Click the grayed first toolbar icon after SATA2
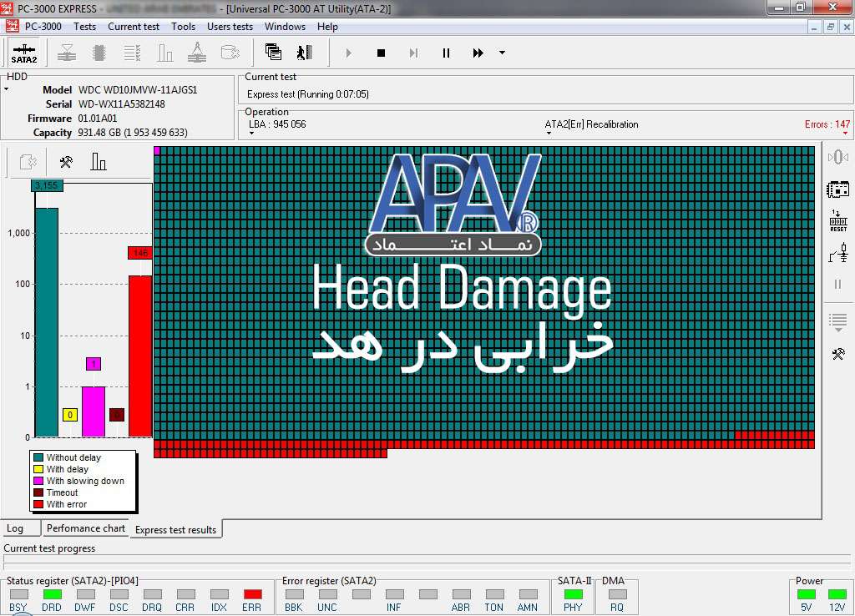855x616 pixels. (x=67, y=53)
